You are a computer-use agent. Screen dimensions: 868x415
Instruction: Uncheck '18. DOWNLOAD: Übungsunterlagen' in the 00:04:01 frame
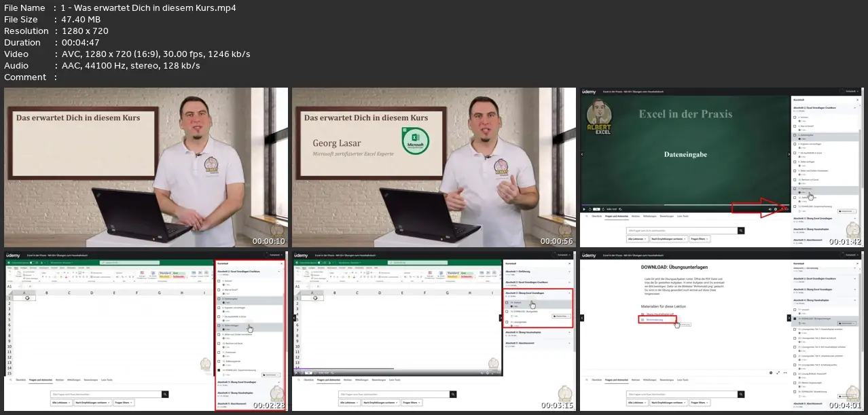(795, 319)
